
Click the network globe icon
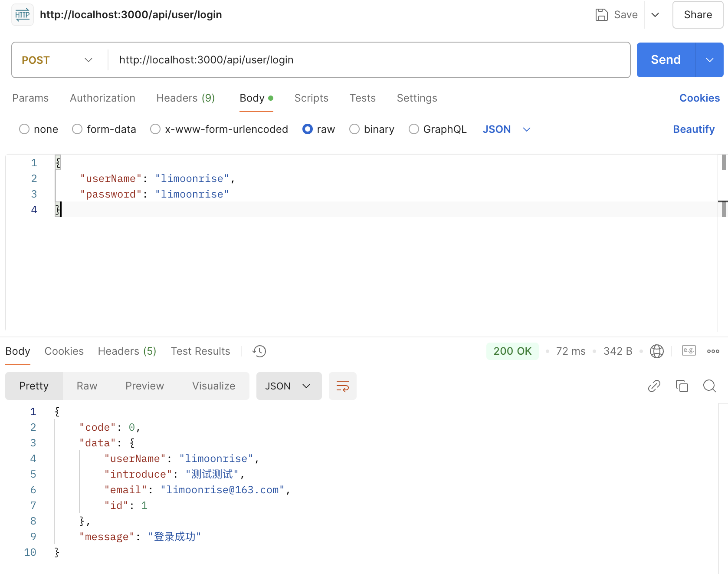click(656, 351)
